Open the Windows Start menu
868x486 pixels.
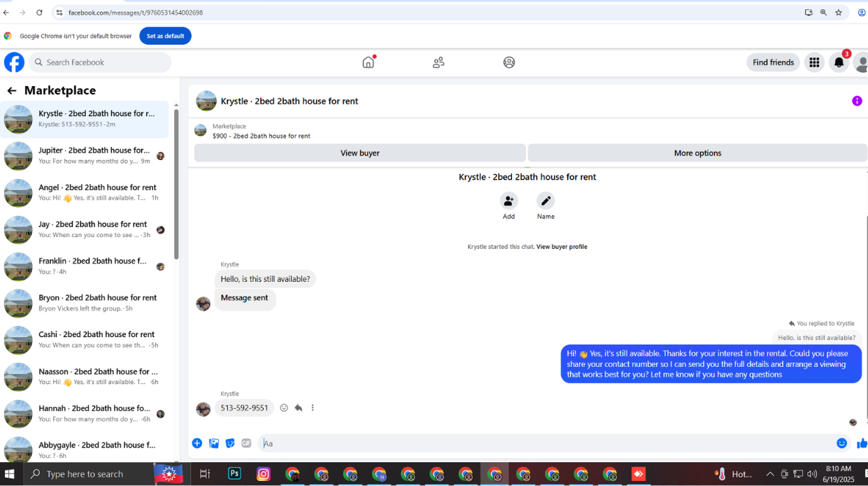10,473
